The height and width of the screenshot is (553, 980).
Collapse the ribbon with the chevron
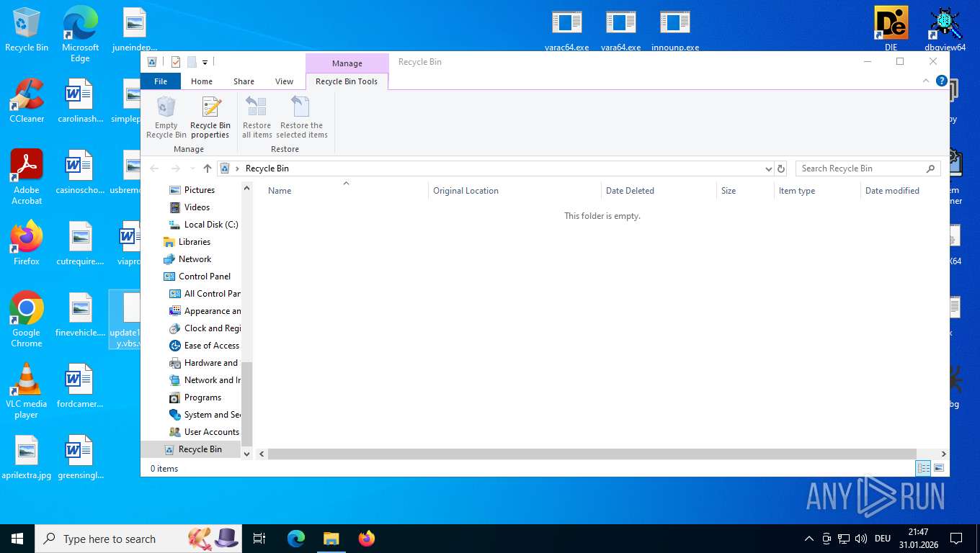(926, 81)
